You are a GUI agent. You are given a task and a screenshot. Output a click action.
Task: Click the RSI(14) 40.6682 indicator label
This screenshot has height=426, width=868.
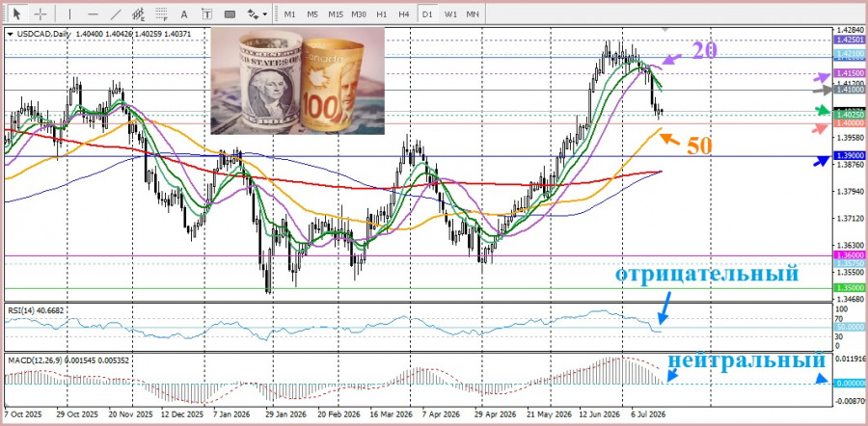coord(36,310)
